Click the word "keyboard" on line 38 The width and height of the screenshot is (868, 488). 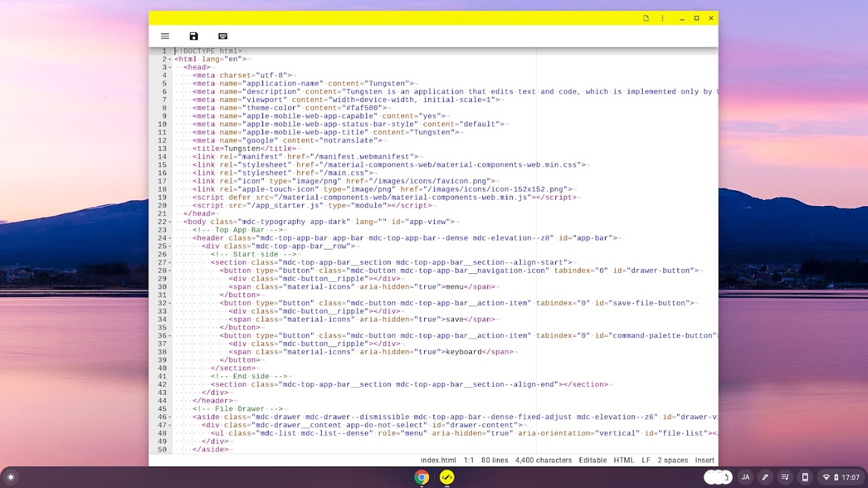pos(464,352)
